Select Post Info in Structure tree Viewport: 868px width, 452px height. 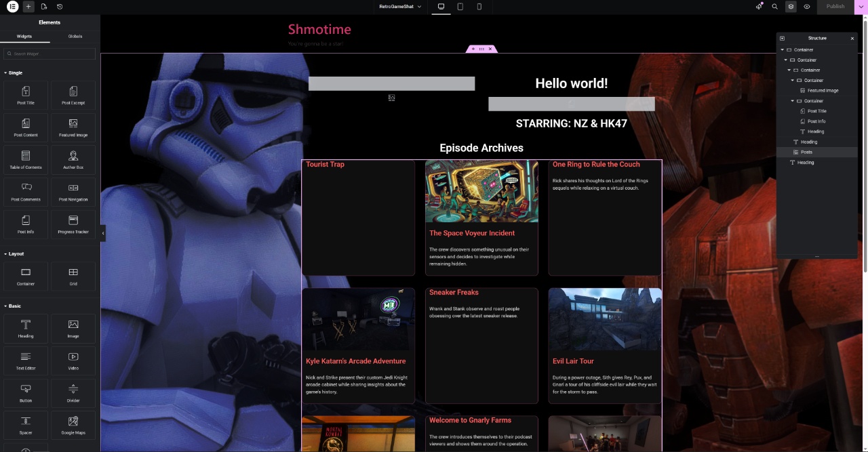[x=816, y=121]
